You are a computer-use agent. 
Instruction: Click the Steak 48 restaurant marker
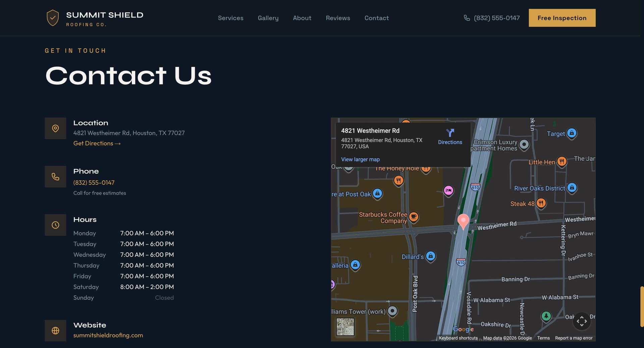pyautogui.click(x=541, y=203)
